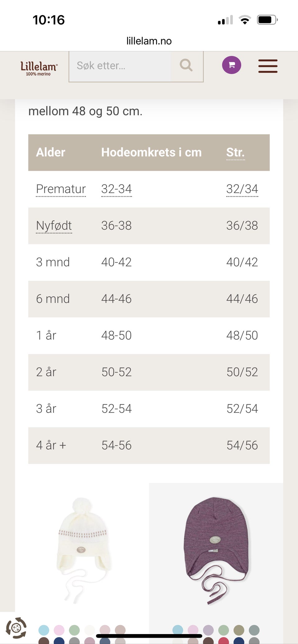Select light blue swatch under white hat
This screenshot has height=644, width=298.
point(44,630)
